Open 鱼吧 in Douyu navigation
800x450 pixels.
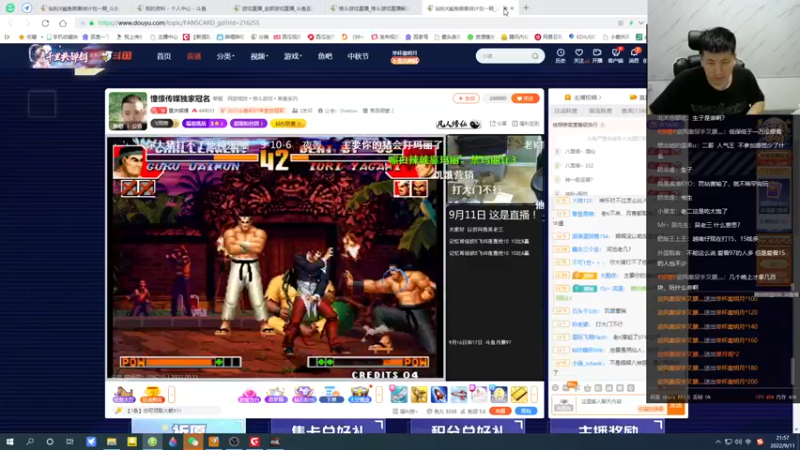point(325,56)
